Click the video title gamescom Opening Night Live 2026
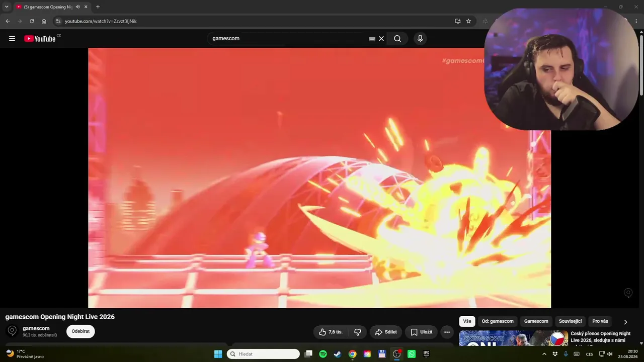 [60, 317]
